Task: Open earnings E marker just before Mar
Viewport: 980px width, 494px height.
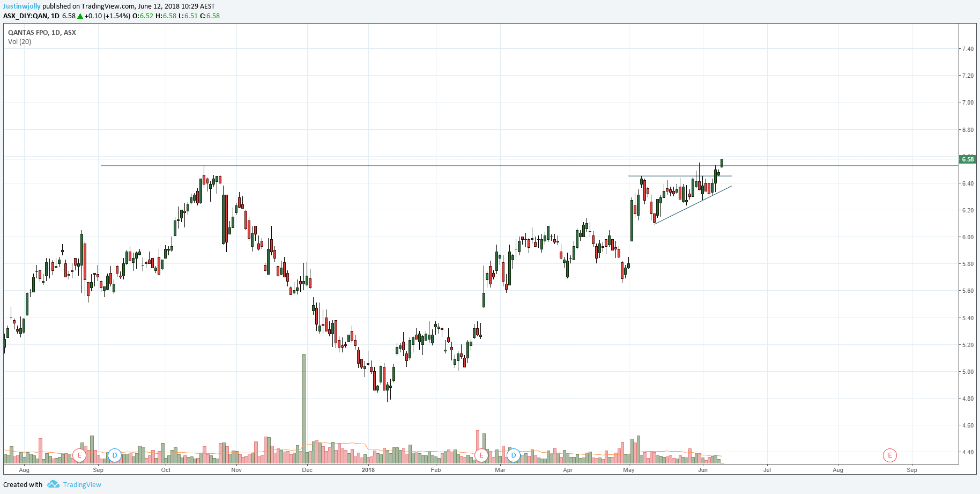Action: 481,455
